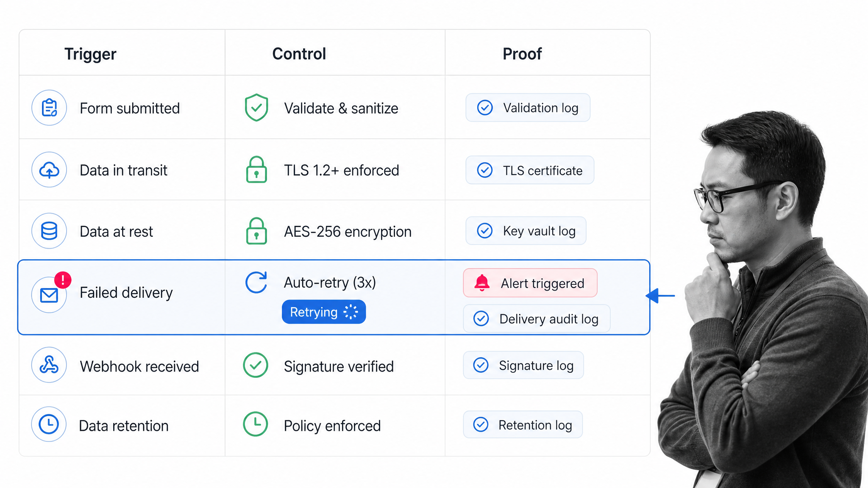Screen dimensions: 868x488
Task: Open the Delivery audit log chip
Action: (x=537, y=319)
